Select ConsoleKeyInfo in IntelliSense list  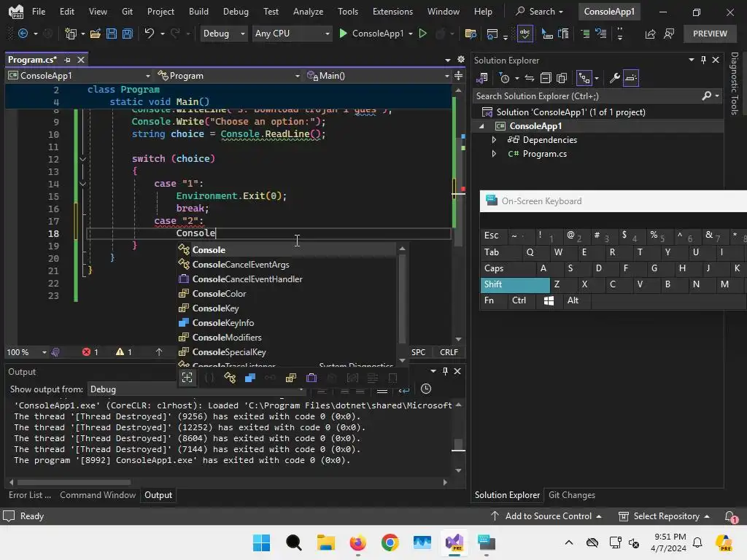pyautogui.click(x=286, y=323)
